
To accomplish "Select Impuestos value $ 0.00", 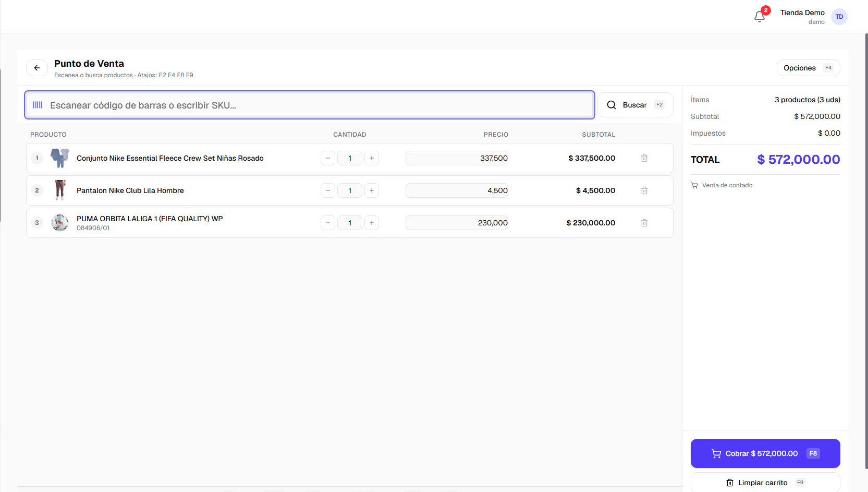I will [x=829, y=133].
